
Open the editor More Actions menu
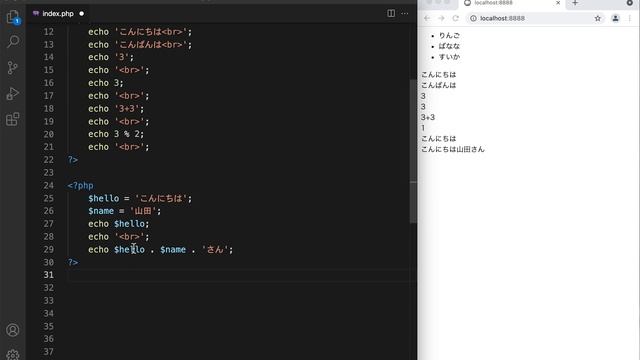pos(404,13)
